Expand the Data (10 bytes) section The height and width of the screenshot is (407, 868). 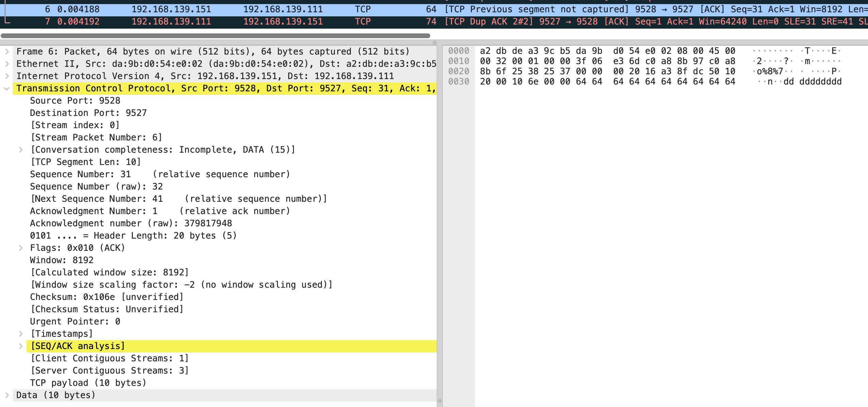click(x=7, y=395)
